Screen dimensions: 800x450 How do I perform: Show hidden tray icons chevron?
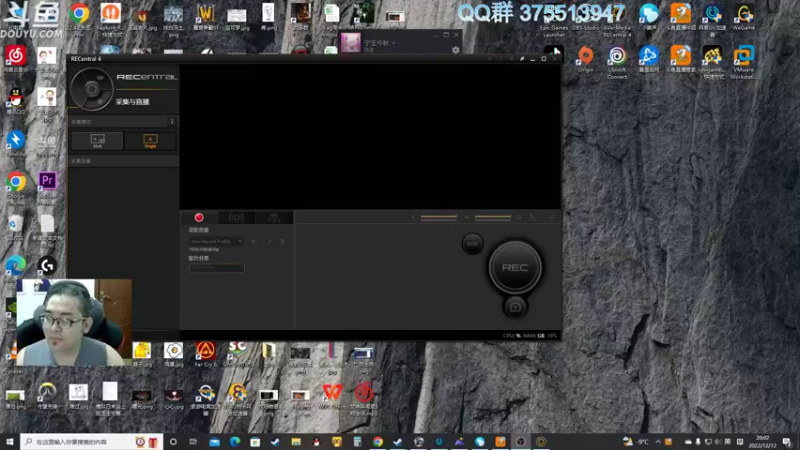658,441
